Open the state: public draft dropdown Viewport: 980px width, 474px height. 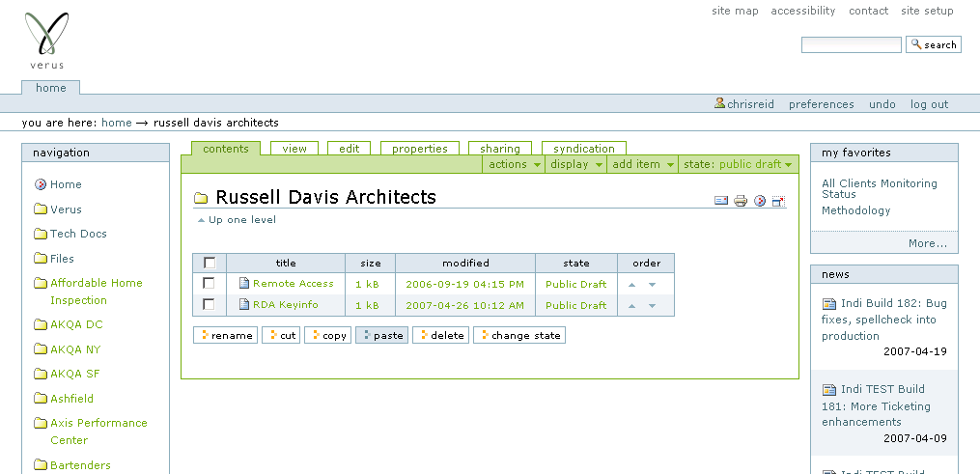[x=738, y=164]
